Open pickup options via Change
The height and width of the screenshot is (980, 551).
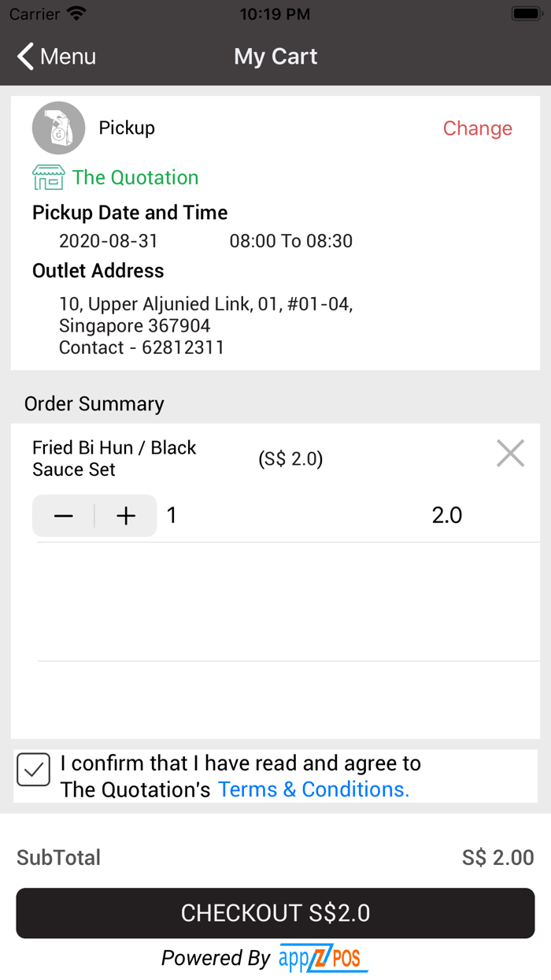(x=477, y=128)
